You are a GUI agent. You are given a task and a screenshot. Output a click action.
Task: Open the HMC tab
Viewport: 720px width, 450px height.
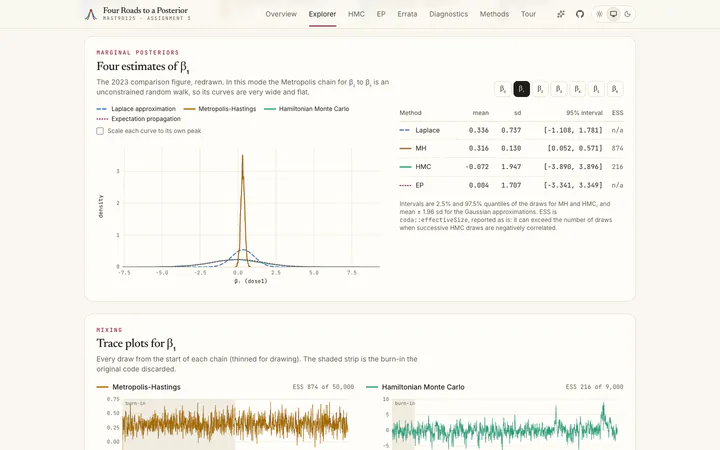pyautogui.click(x=356, y=14)
